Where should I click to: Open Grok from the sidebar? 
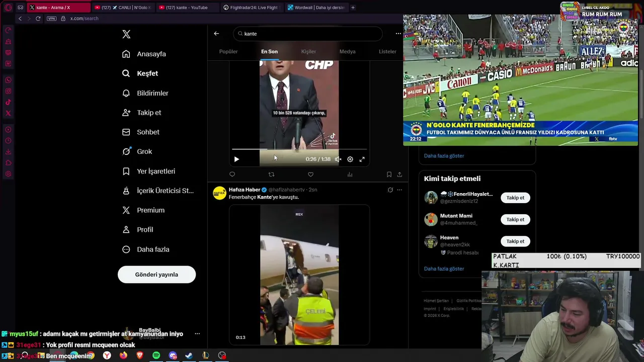pyautogui.click(x=137, y=151)
